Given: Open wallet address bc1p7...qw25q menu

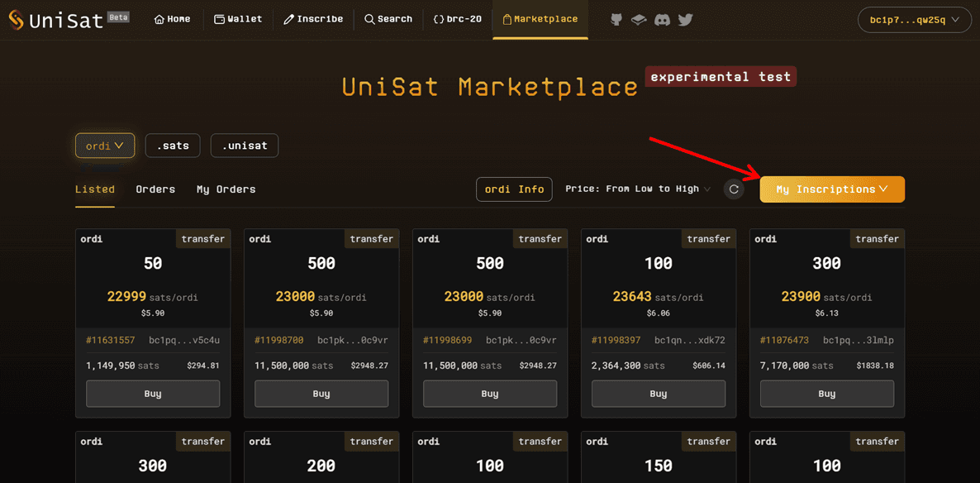Looking at the screenshot, I should [914, 20].
